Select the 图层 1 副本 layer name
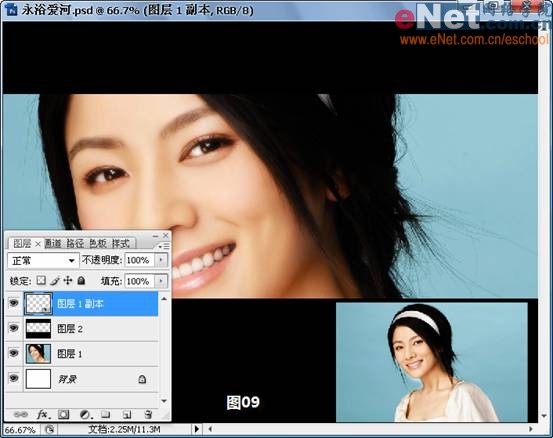This screenshot has height=438, width=553. coord(80,304)
